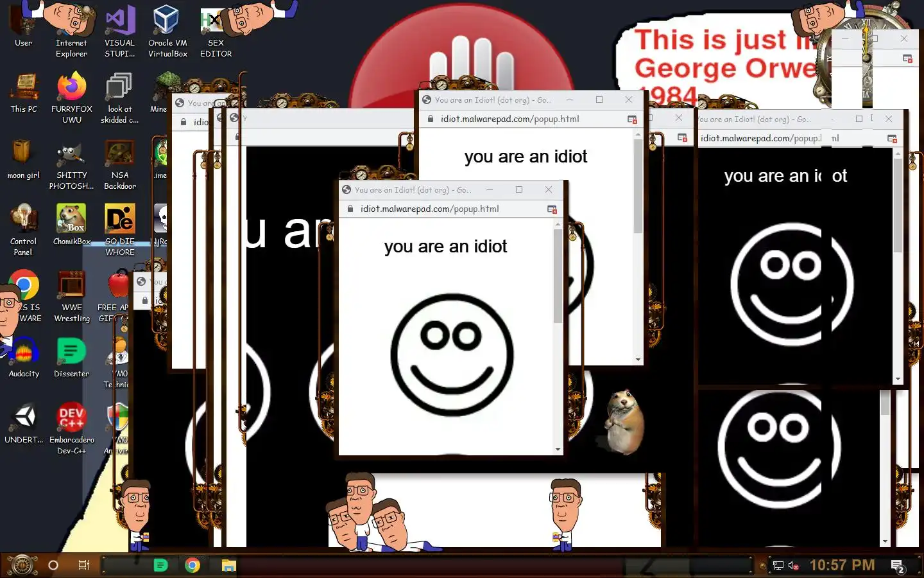Click the URL text in top-center popup window

pos(509,119)
